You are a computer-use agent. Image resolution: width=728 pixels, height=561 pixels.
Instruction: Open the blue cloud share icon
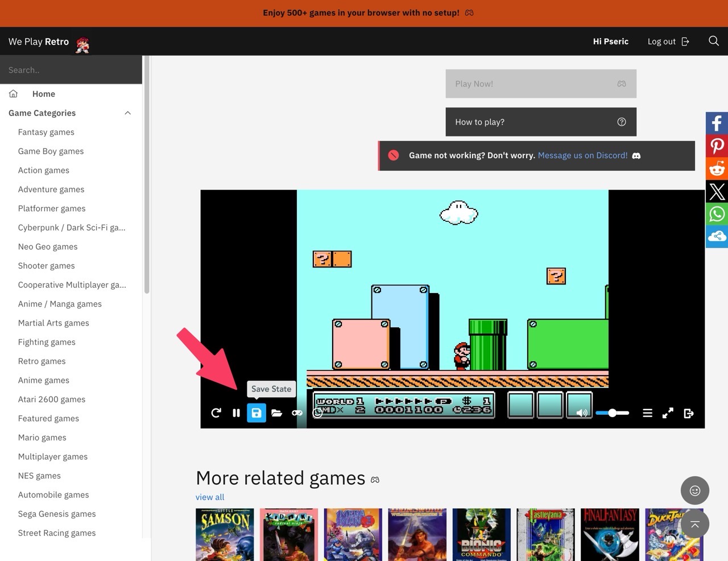coord(717,237)
